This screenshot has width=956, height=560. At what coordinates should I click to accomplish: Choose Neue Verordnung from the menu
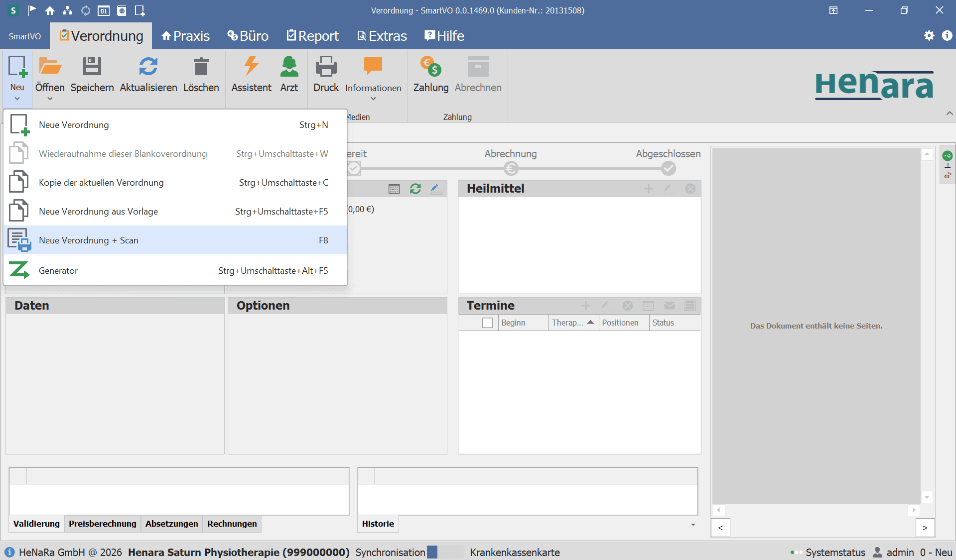pyautogui.click(x=175, y=125)
